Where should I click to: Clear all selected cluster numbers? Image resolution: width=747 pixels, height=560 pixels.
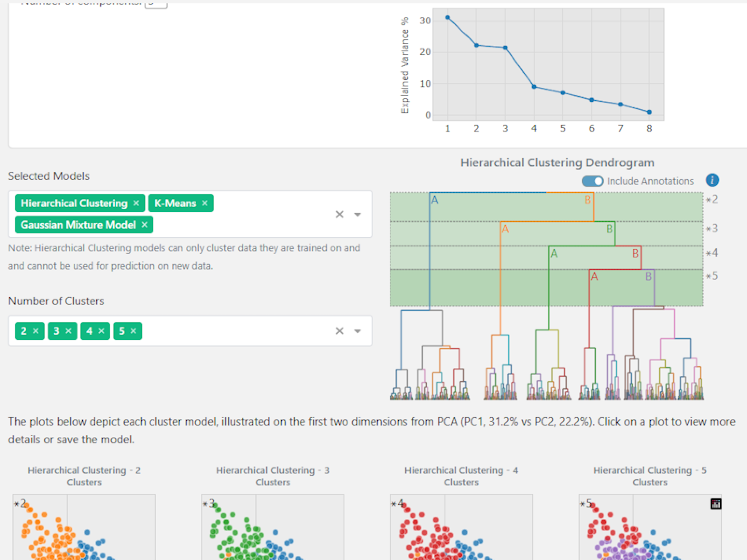click(x=339, y=331)
